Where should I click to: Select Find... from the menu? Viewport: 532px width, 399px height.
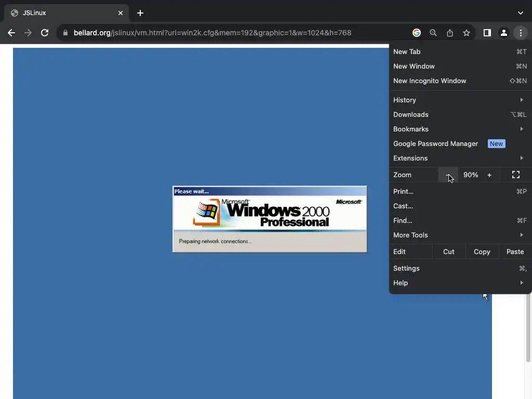(x=460, y=220)
